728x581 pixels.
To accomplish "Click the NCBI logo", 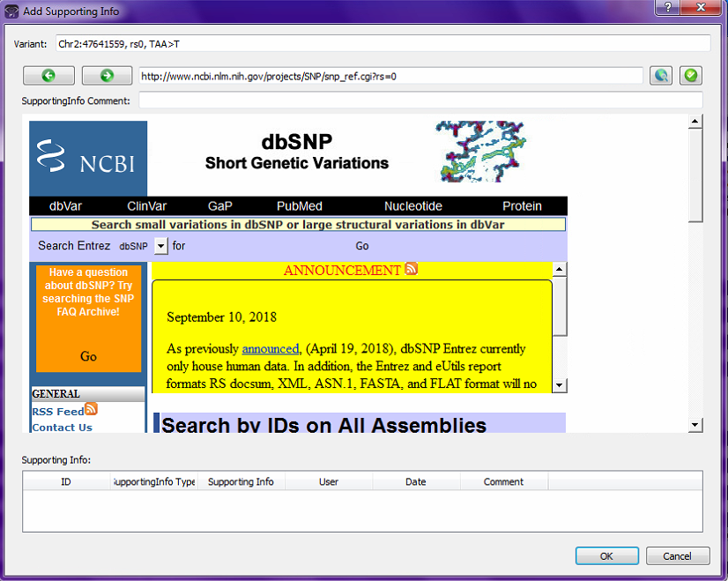I will tap(88, 159).
